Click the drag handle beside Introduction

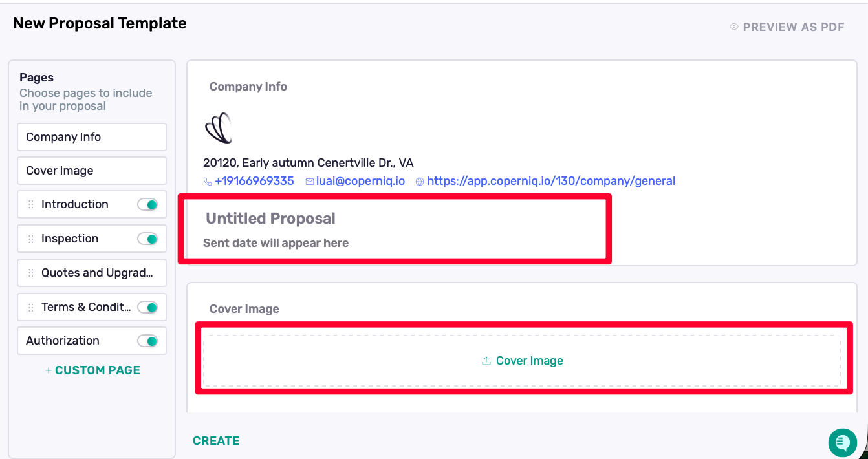[x=30, y=204]
